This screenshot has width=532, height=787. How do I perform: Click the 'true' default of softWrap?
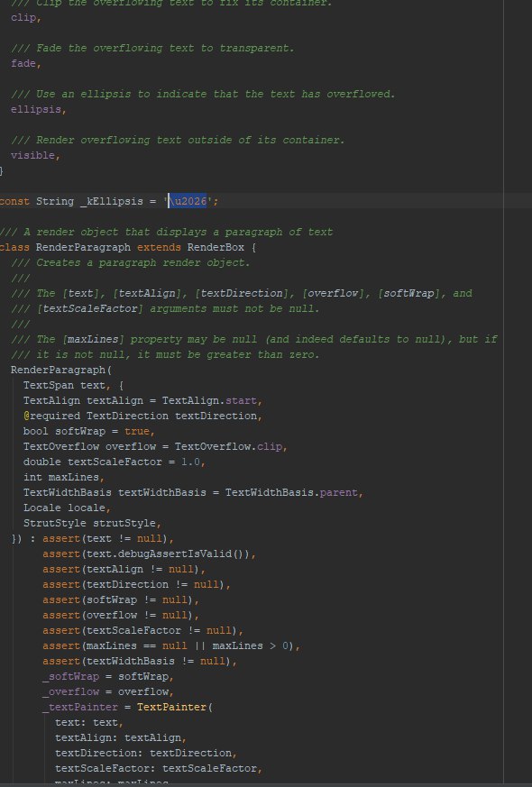click(136, 431)
